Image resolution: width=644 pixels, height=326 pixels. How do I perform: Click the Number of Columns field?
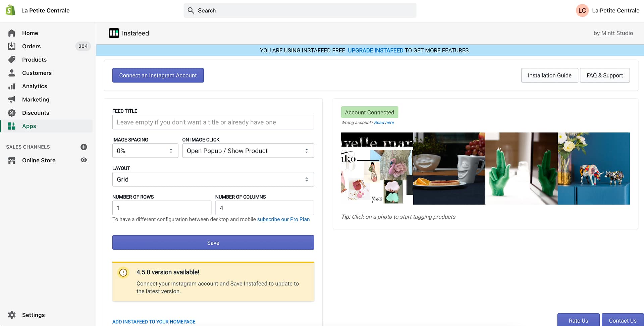(x=264, y=208)
